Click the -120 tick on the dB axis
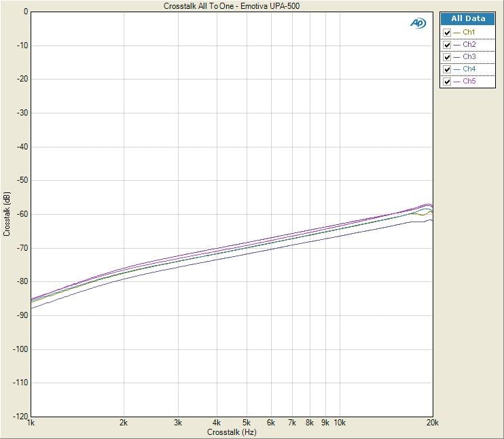 (20, 416)
